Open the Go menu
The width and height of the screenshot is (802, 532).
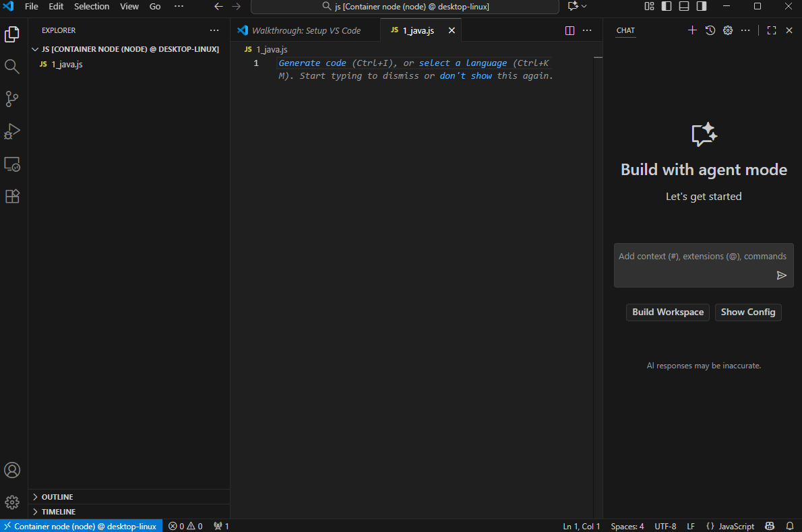pos(155,7)
